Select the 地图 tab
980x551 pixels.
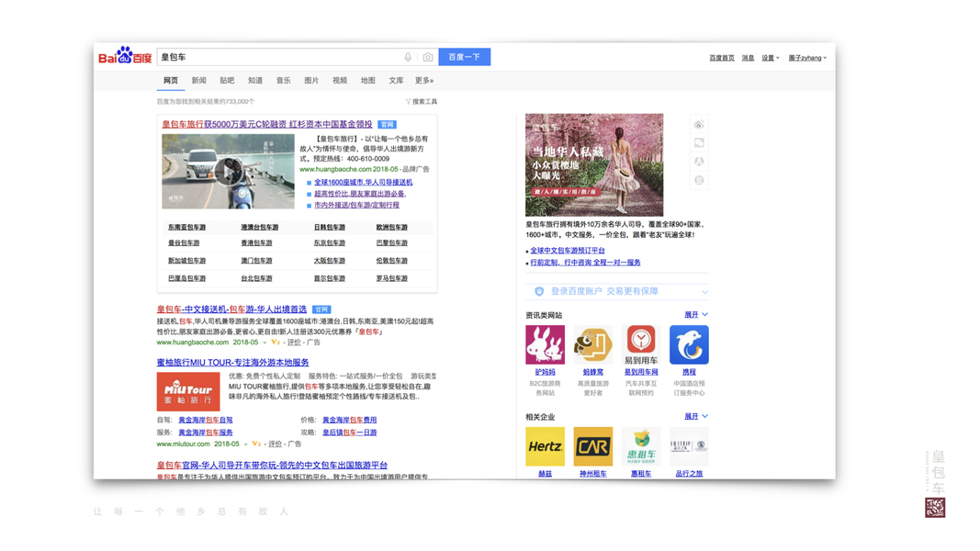pos(367,81)
